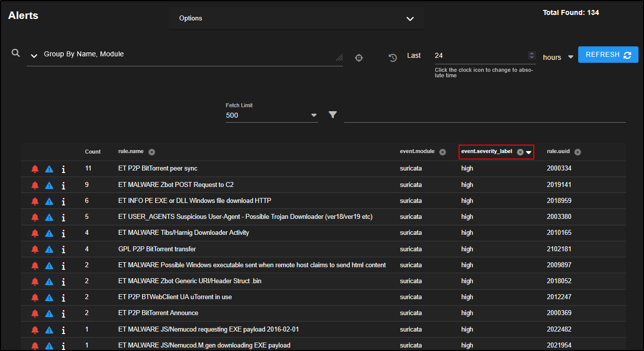Remove the rule.name column grouping
The width and height of the screenshot is (644, 351).
(x=152, y=152)
